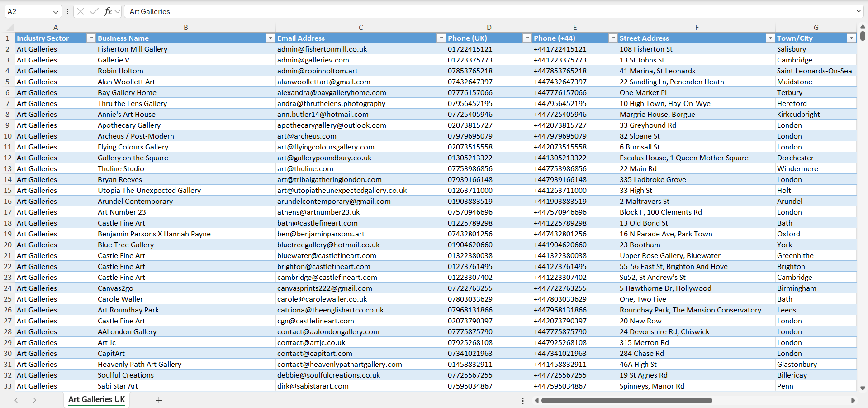Select row 1 header

[8, 38]
